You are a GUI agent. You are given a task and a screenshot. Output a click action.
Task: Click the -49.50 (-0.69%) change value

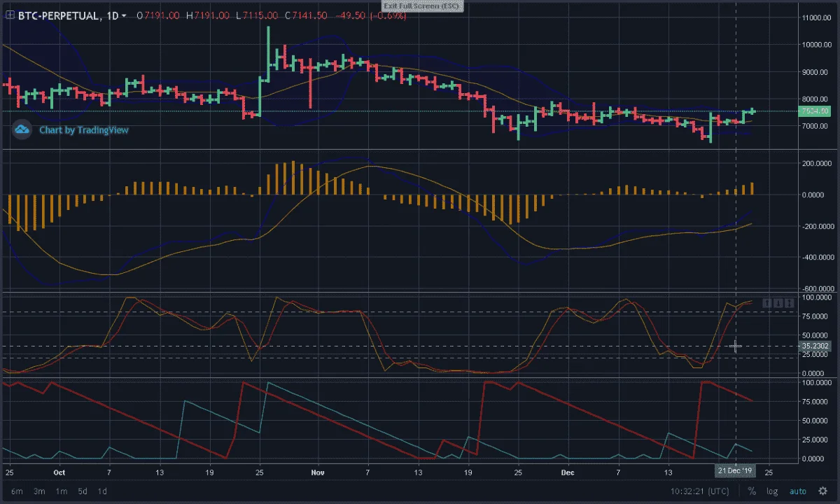point(372,15)
